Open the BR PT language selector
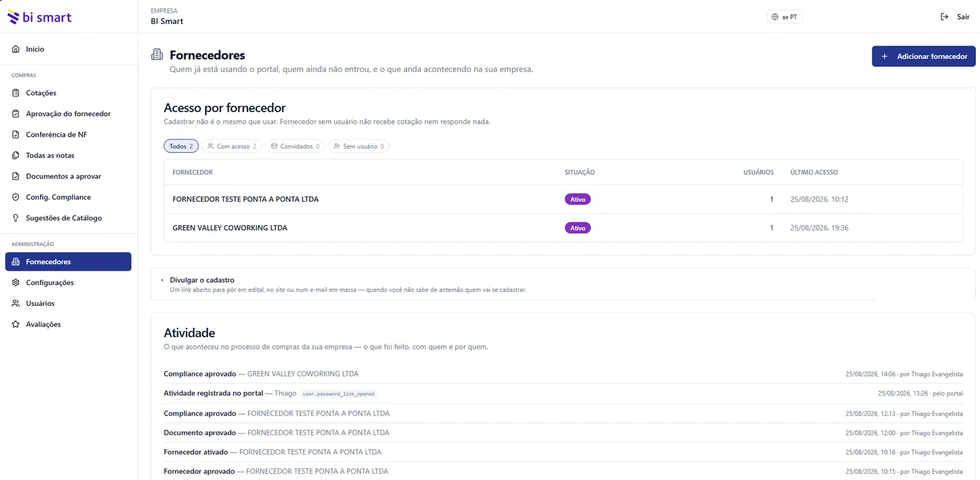Viewport: 980px width, 480px height. pos(785,17)
